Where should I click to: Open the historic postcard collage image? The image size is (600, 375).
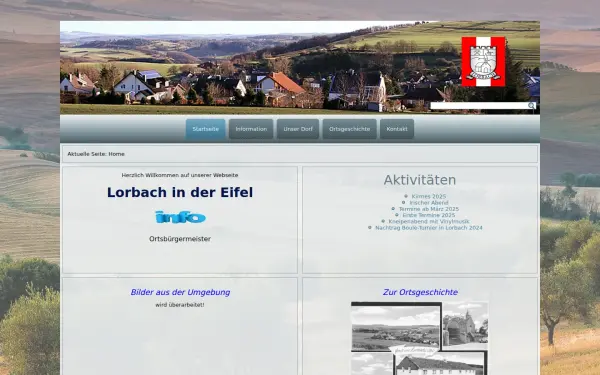(x=420, y=338)
